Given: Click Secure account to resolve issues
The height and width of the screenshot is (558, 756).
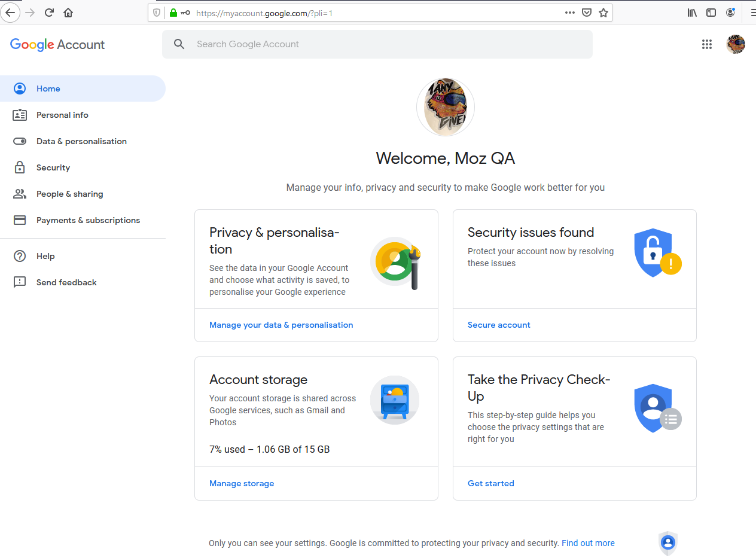Looking at the screenshot, I should coord(499,325).
